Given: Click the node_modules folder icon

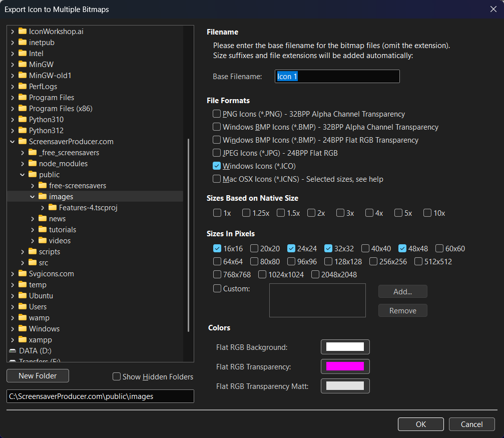Looking at the screenshot, I should [x=33, y=163].
